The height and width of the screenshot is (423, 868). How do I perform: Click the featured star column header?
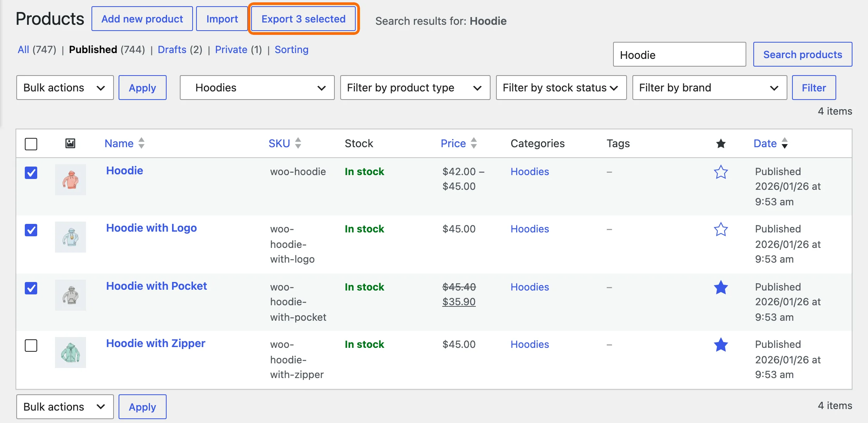(x=721, y=144)
